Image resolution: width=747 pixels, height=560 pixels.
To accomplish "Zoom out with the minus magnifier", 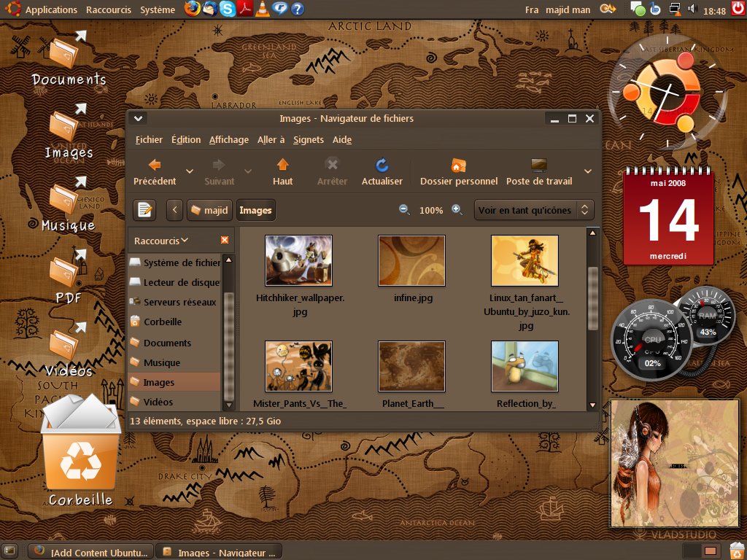I will pyautogui.click(x=404, y=209).
